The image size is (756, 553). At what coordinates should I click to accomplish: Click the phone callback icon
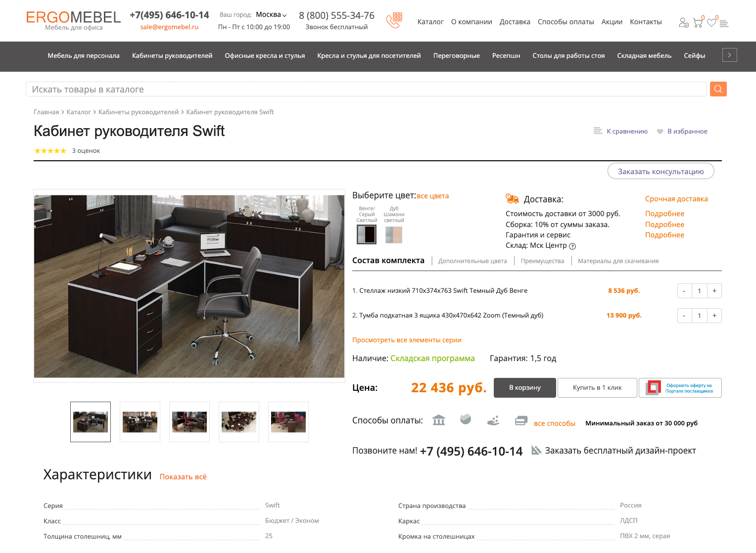click(394, 21)
